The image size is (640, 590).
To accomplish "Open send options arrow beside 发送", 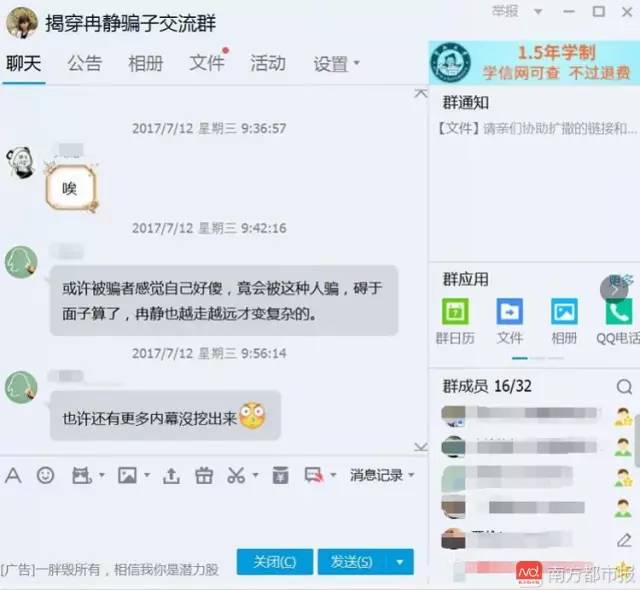I will tap(400, 562).
